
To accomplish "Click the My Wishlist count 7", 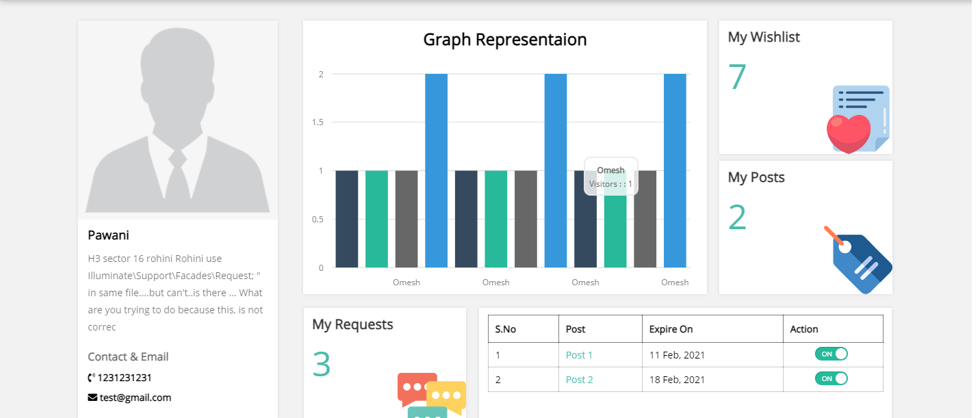I will (737, 77).
